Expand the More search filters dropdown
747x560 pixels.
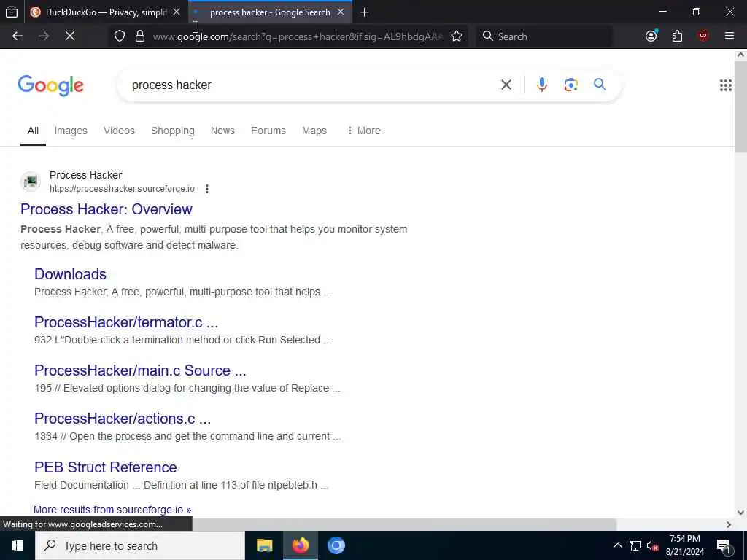click(364, 131)
